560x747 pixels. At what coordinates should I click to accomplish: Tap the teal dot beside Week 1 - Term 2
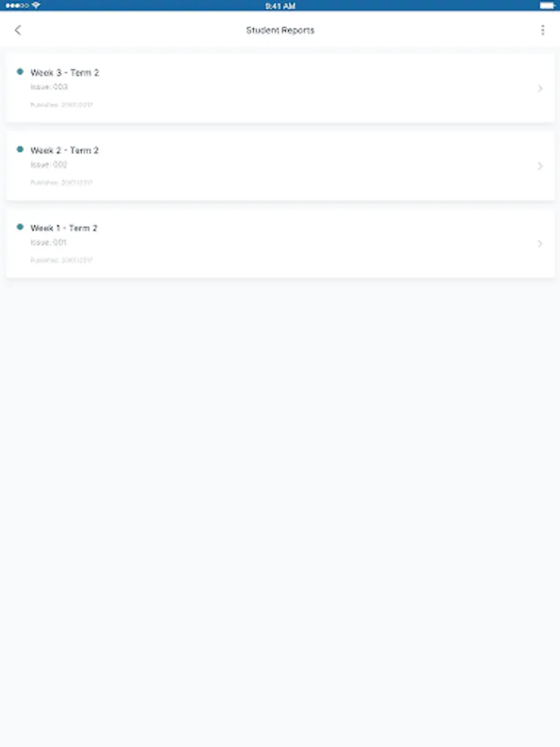tap(20, 227)
